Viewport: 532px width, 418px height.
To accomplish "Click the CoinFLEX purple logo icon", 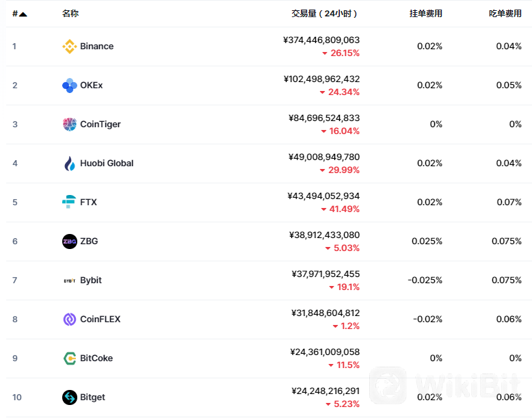I will (70, 319).
